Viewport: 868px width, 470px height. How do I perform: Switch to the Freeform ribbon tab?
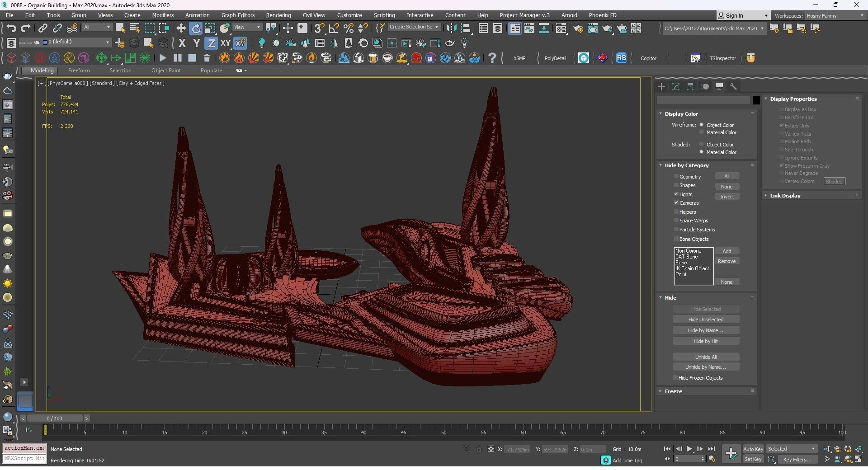click(79, 70)
